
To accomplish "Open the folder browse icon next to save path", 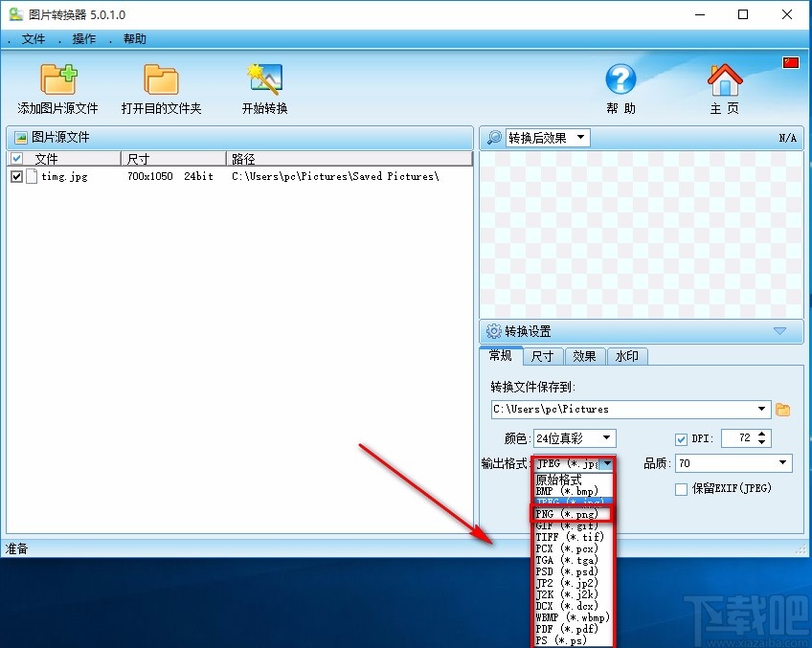I will [x=784, y=409].
